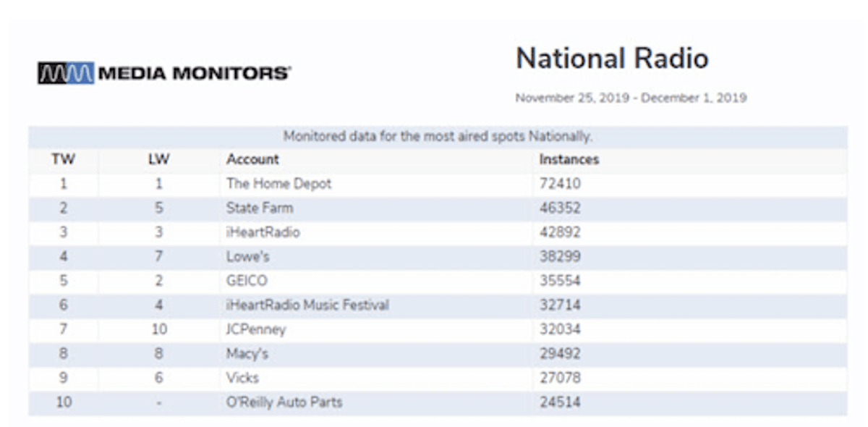868x427 pixels.
Task: Click the JCPenney account name
Action: tap(256, 329)
